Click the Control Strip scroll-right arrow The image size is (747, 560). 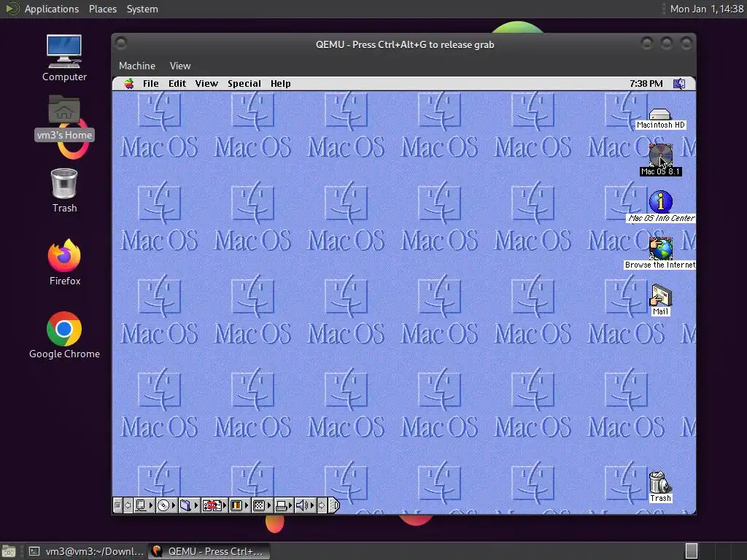click(x=322, y=505)
